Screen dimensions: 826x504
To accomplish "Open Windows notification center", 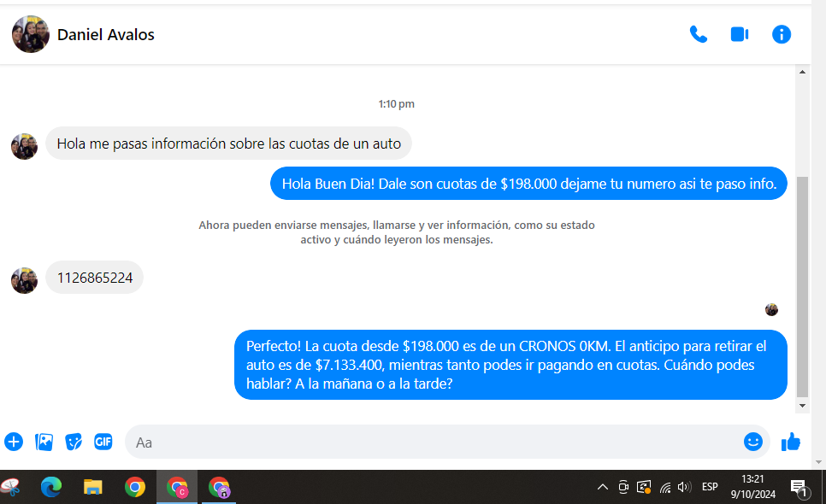I will 799,488.
